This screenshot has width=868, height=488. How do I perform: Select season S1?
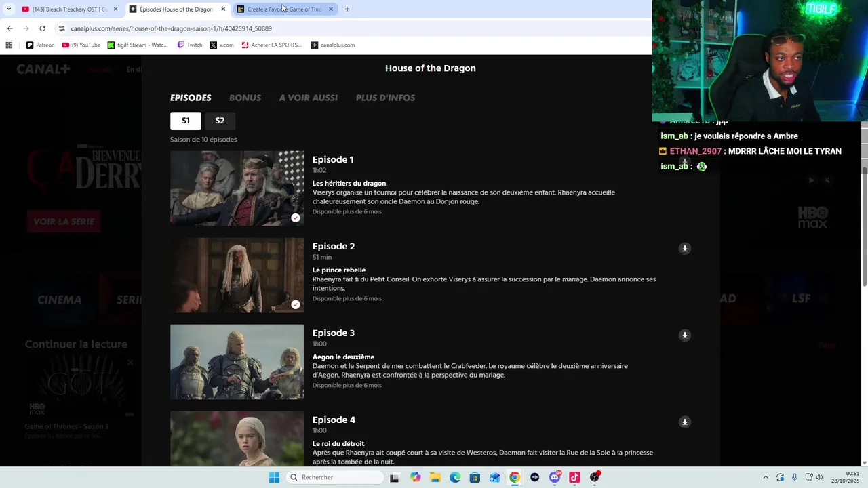[185, 121]
